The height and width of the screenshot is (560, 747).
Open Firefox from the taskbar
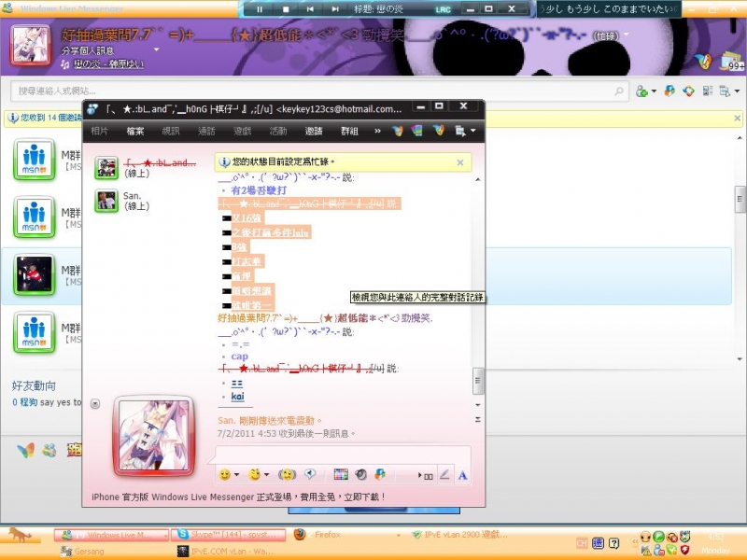click(322, 535)
